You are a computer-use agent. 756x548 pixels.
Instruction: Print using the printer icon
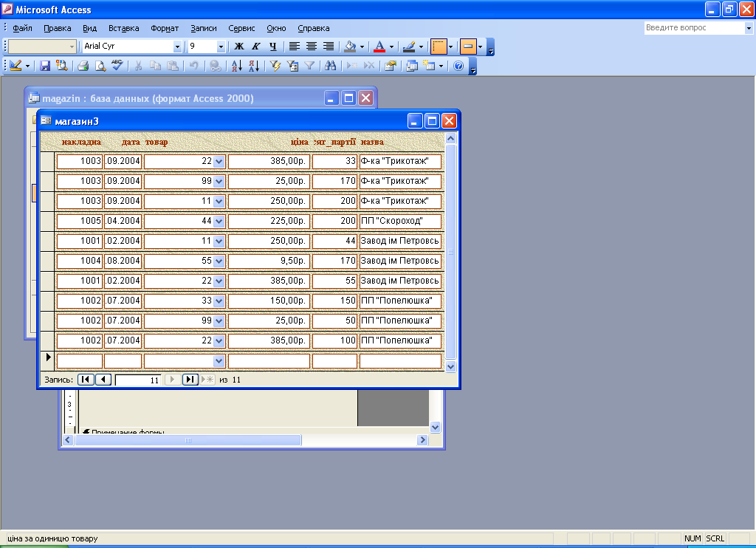pyautogui.click(x=83, y=66)
